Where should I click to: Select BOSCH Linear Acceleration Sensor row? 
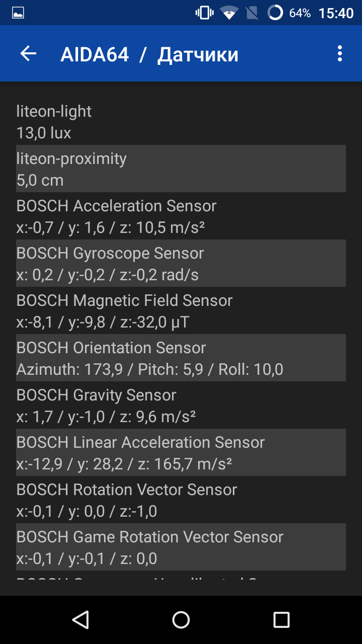pos(181,452)
